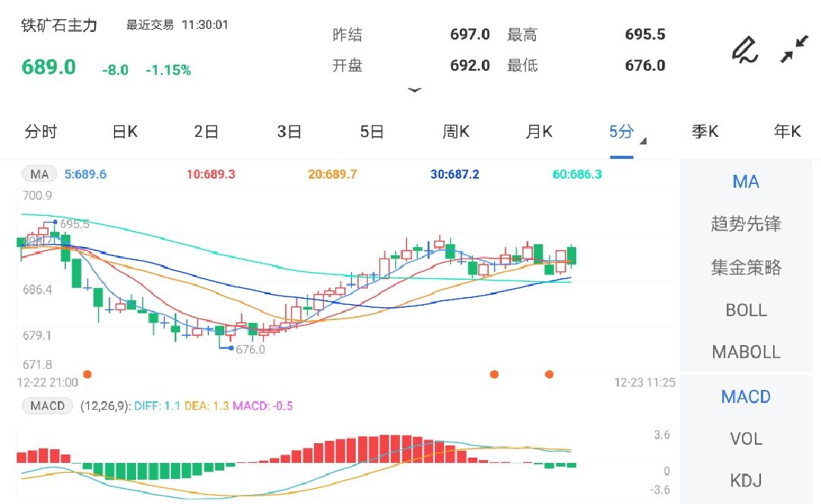Switch to the 日K tab
This screenshot has width=821, height=504.
coord(125,132)
